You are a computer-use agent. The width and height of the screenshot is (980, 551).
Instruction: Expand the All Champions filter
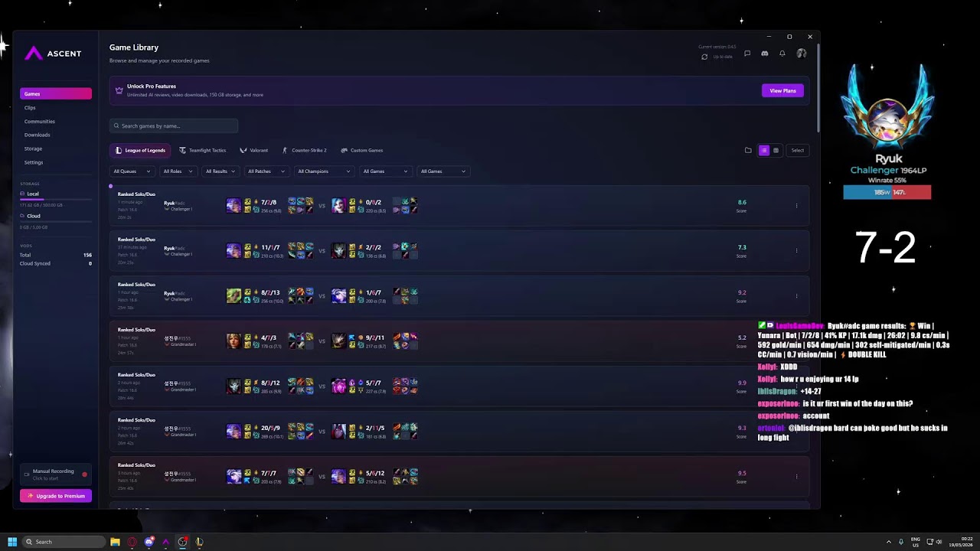coord(324,171)
